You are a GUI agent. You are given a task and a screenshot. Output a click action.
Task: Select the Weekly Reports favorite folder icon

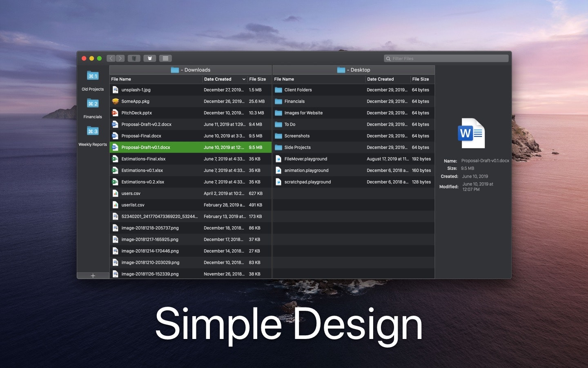93,131
